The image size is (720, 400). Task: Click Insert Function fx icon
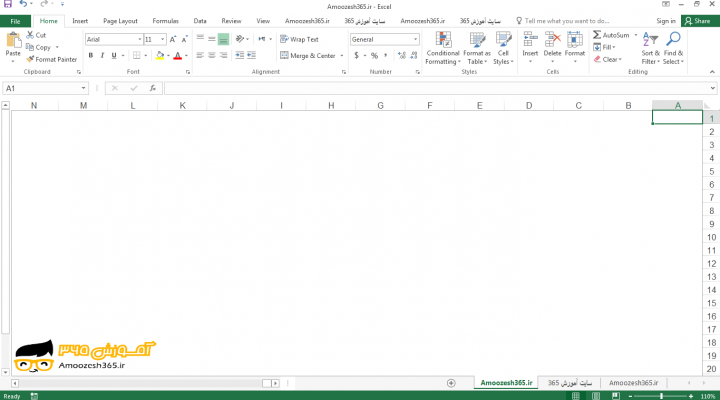tap(152, 88)
